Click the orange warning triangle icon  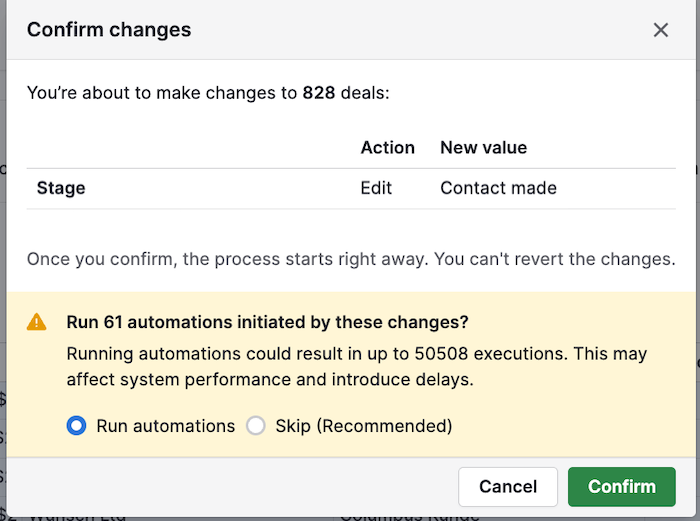(37, 322)
